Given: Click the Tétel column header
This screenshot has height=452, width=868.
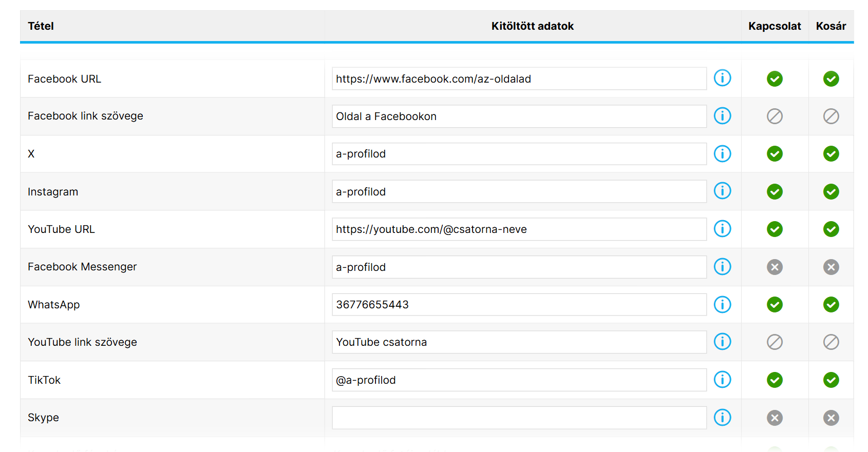Looking at the screenshot, I should pos(41,26).
